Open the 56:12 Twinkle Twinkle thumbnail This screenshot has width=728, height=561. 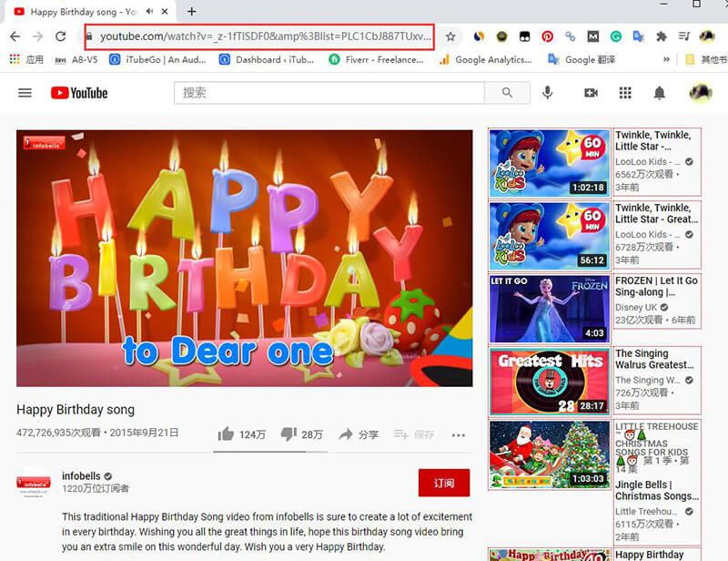click(550, 236)
